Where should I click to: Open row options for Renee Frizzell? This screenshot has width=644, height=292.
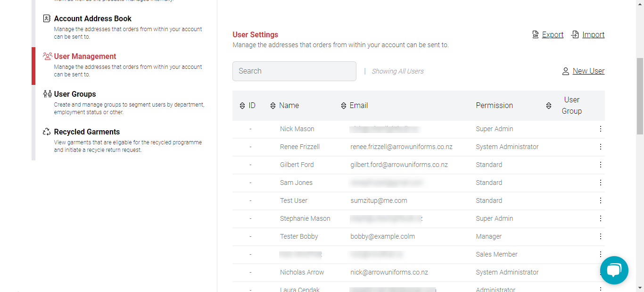pyautogui.click(x=600, y=147)
